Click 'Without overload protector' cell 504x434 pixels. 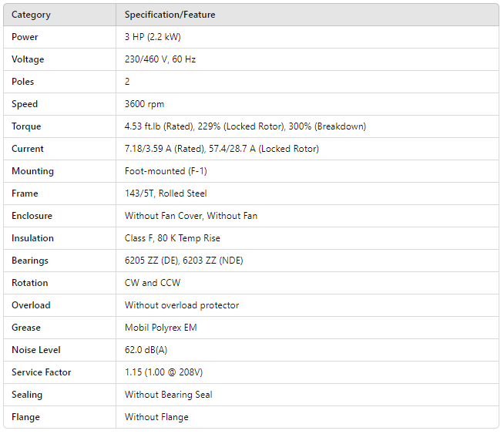point(182,305)
